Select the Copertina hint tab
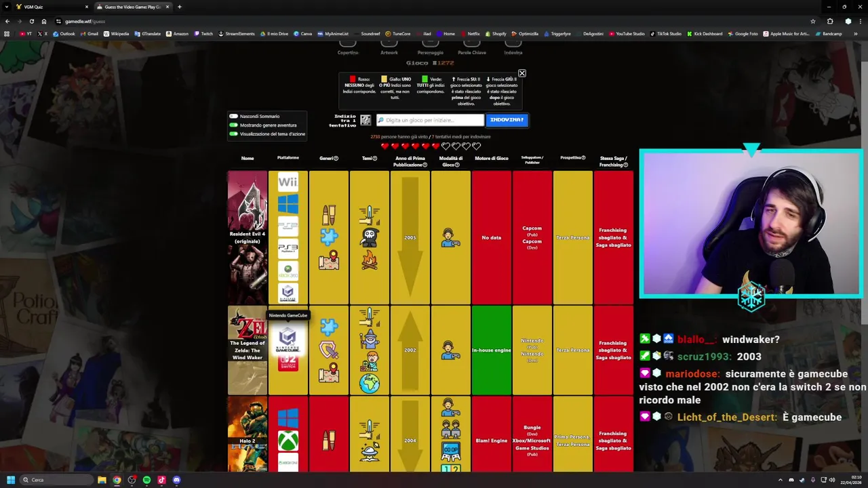 [x=348, y=47]
